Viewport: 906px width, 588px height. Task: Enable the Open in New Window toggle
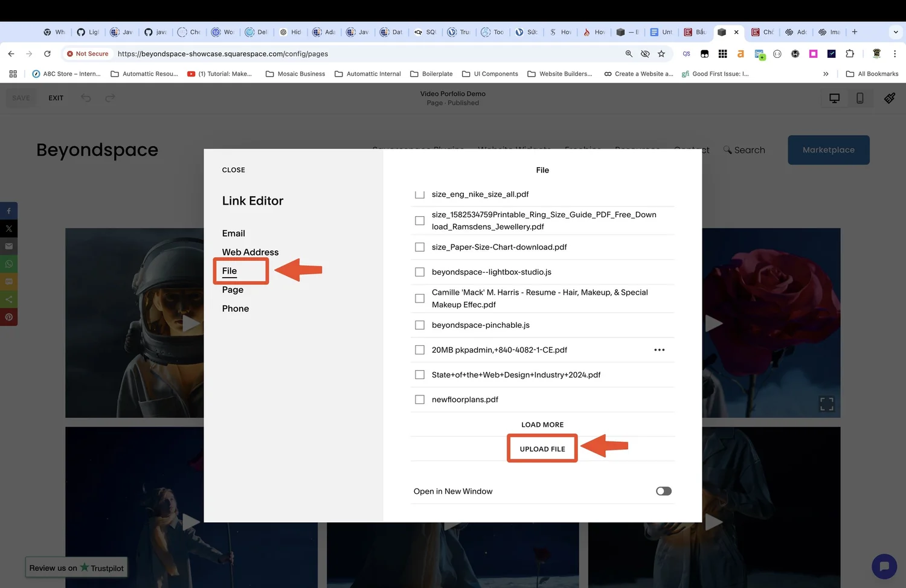pyautogui.click(x=663, y=491)
